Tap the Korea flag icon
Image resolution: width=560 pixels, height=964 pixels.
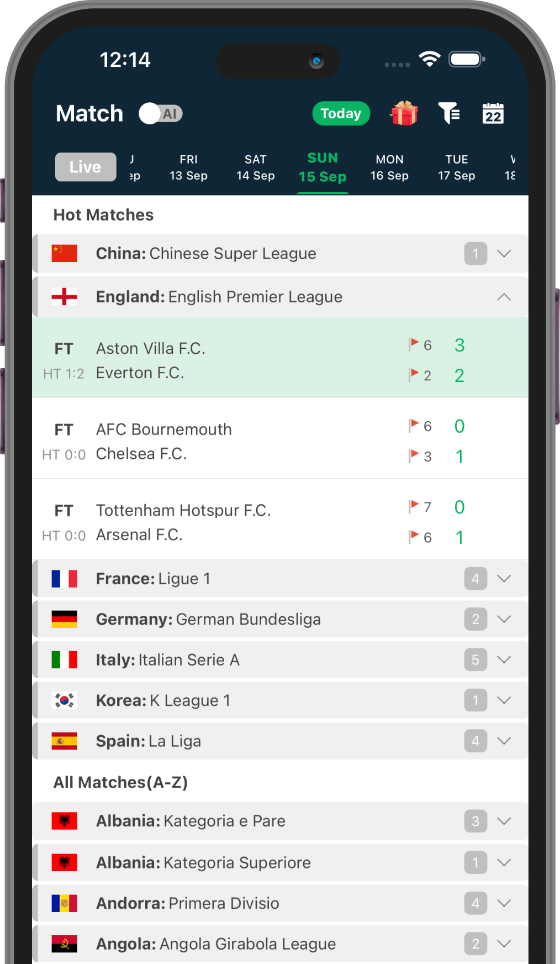(64, 700)
